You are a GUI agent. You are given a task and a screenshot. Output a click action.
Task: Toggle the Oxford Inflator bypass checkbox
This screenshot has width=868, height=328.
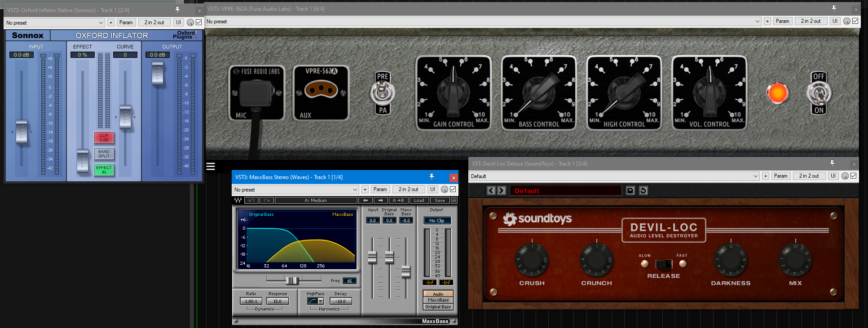click(199, 22)
